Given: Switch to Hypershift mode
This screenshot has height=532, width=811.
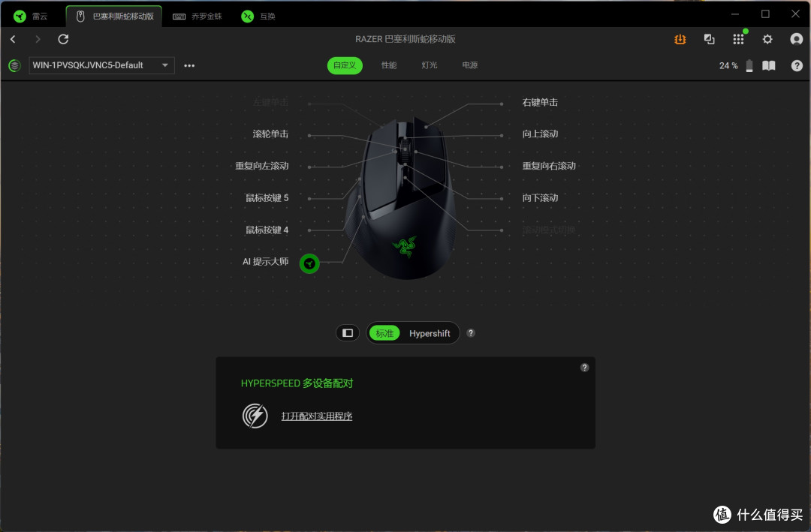Looking at the screenshot, I should pyautogui.click(x=430, y=333).
